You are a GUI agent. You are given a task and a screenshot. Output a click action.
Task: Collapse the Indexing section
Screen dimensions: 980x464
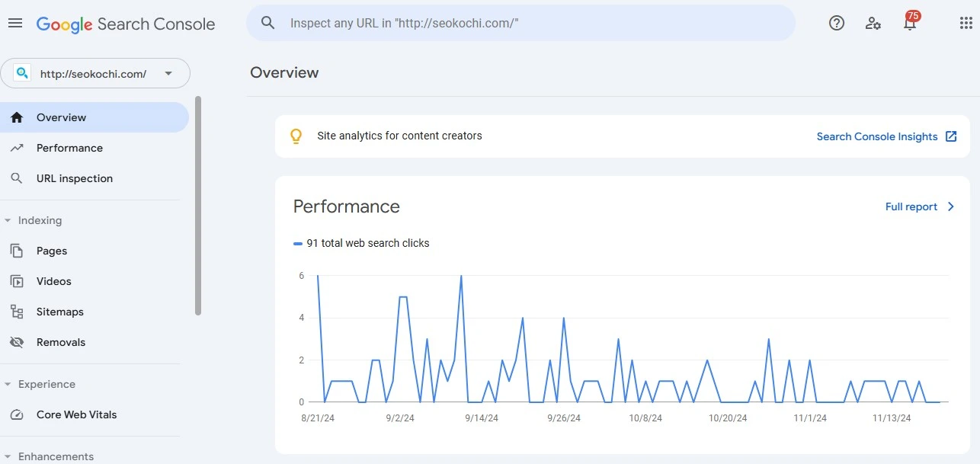tap(8, 220)
